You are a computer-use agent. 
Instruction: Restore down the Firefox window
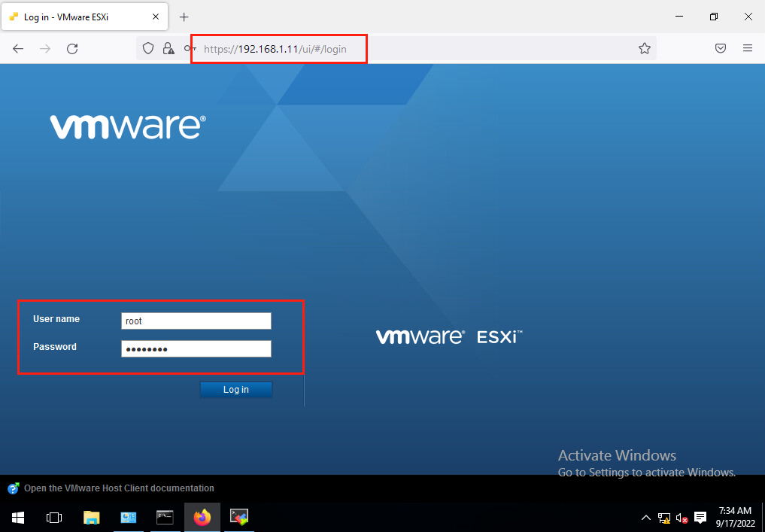click(x=714, y=17)
